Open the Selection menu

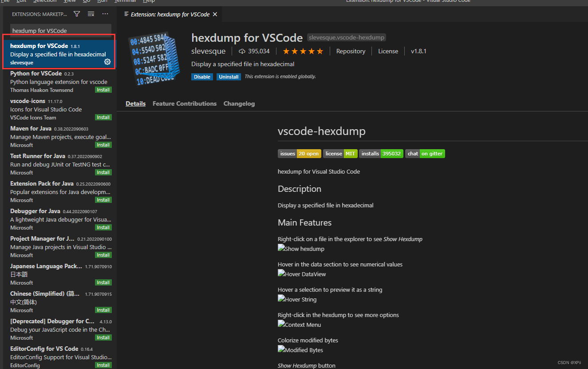click(45, 1)
